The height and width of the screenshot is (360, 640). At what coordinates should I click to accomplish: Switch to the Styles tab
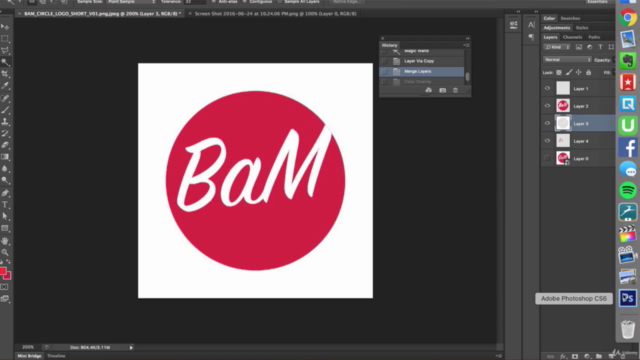pos(582,28)
